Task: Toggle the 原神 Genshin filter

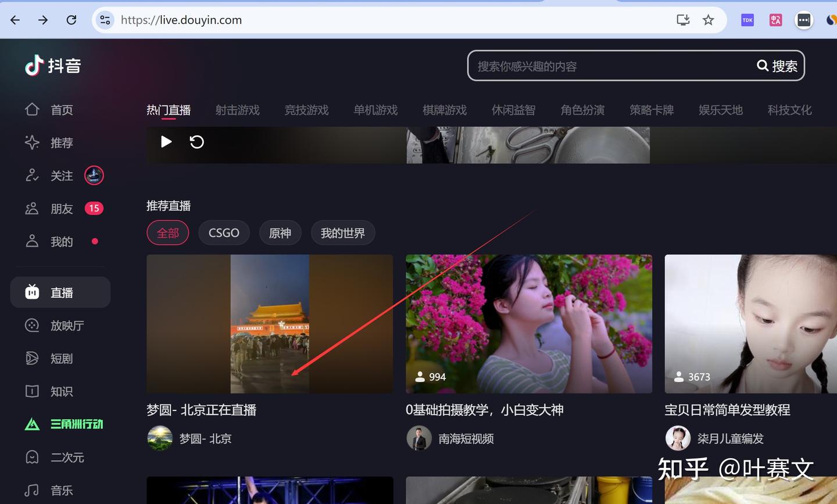Action: 280,233
